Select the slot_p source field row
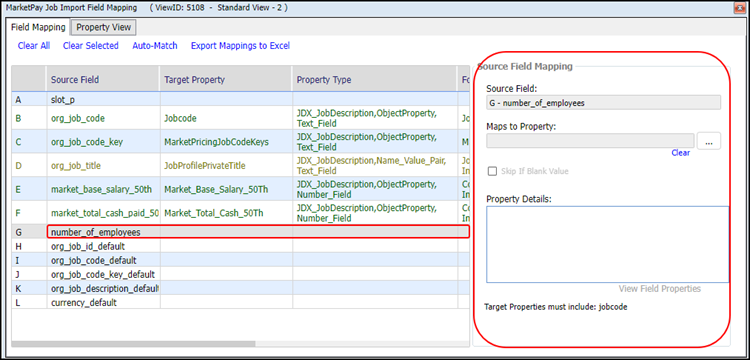This screenshot has height=360, width=750. pos(241,99)
